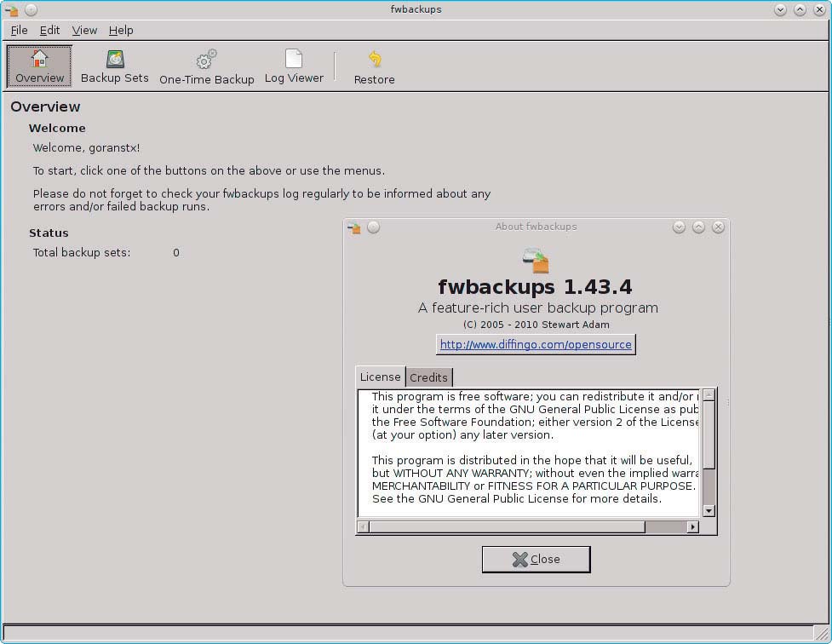Minimize the About fwbackups dialog
This screenshot has height=644, width=832.
click(x=679, y=227)
